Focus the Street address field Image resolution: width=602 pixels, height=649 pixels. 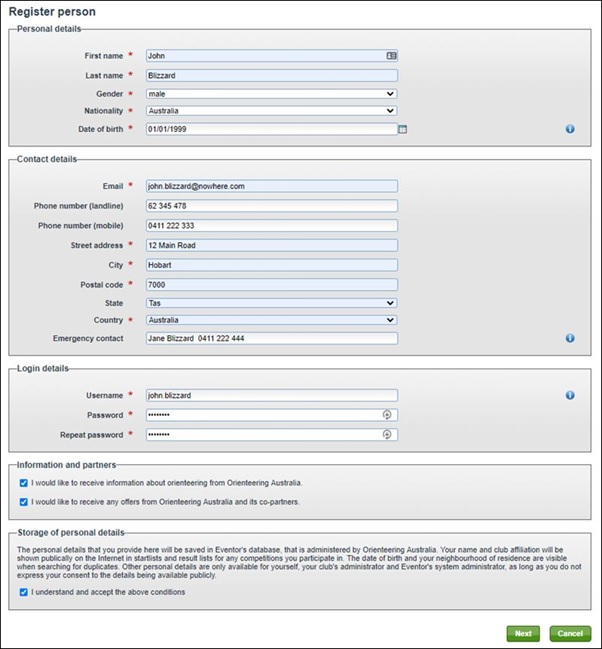pos(271,245)
